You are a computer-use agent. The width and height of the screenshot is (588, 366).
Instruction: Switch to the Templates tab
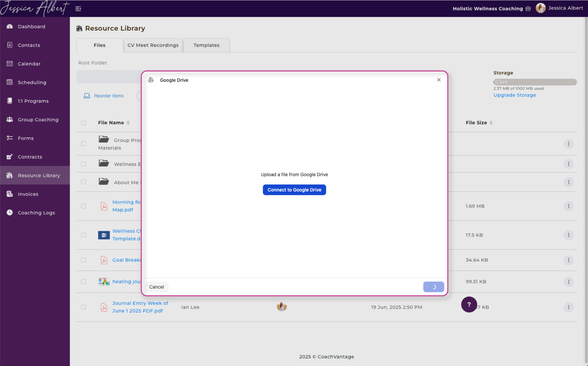click(x=206, y=45)
